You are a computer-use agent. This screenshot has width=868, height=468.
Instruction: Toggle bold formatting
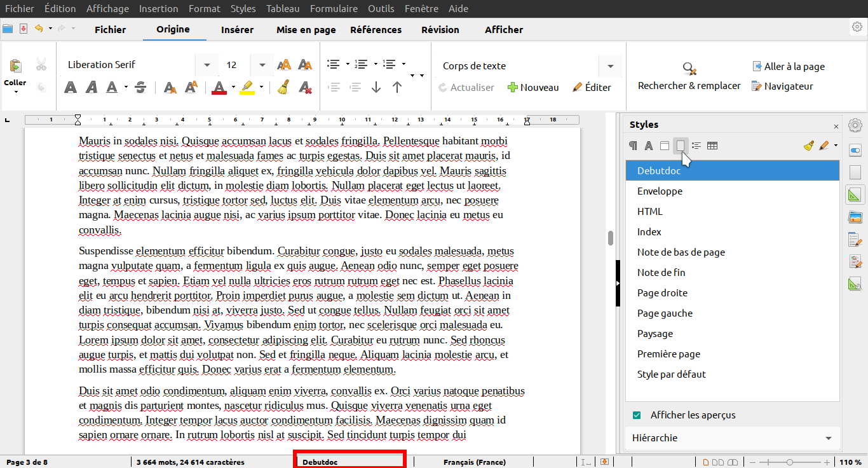tap(71, 88)
